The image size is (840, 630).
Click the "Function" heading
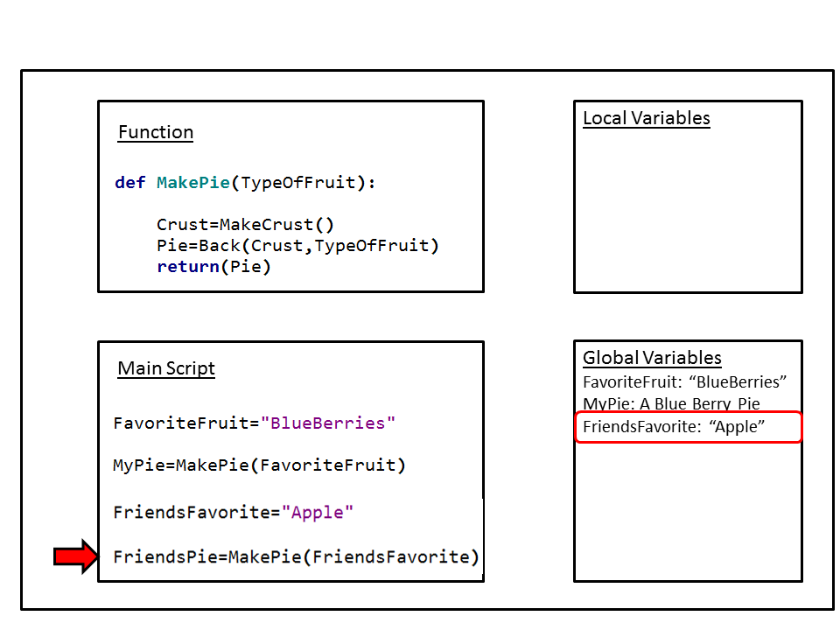coord(156,132)
